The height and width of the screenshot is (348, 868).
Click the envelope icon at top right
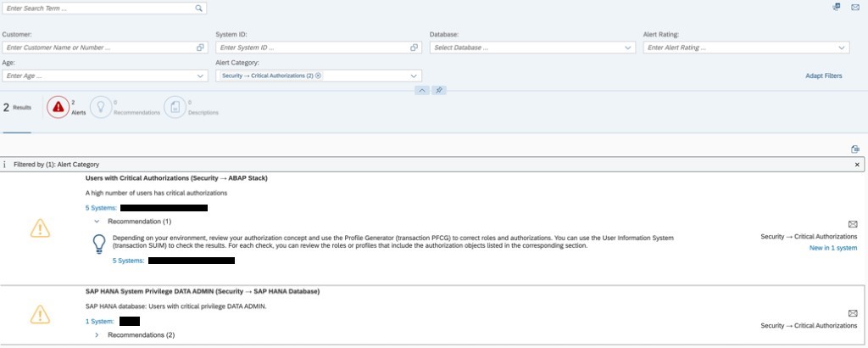pyautogui.click(x=854, y=7)
